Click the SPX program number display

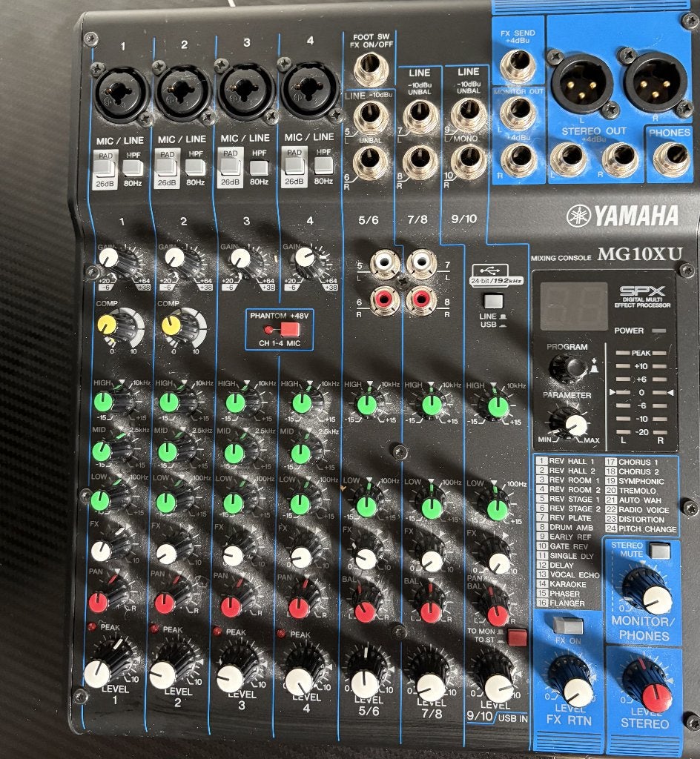(574, 306)
